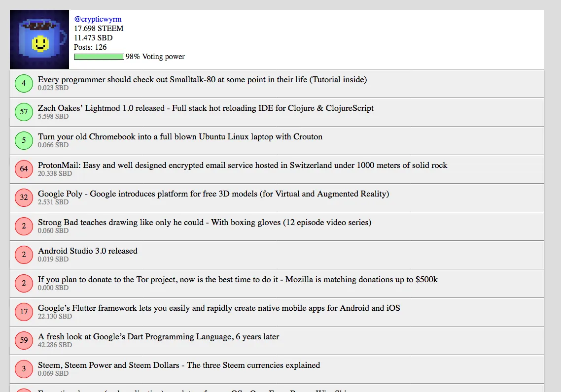Click the 17.698 STEEM balance
The height and width of the screenshot is (392, 561).
99,28
